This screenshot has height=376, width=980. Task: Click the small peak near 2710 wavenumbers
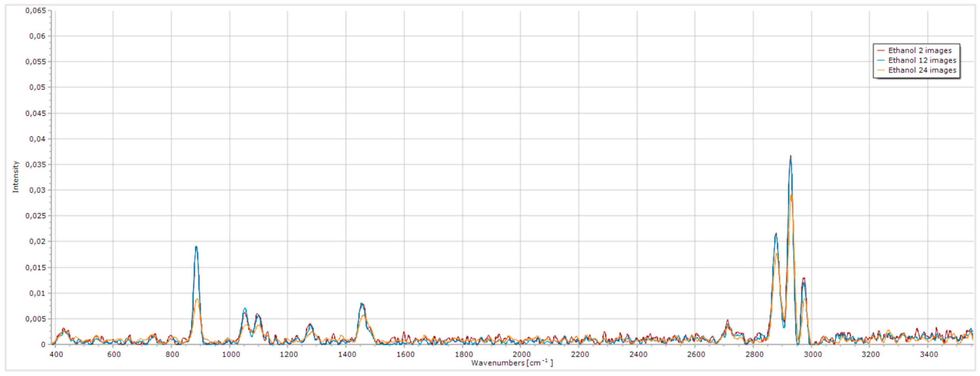point(727,321)
